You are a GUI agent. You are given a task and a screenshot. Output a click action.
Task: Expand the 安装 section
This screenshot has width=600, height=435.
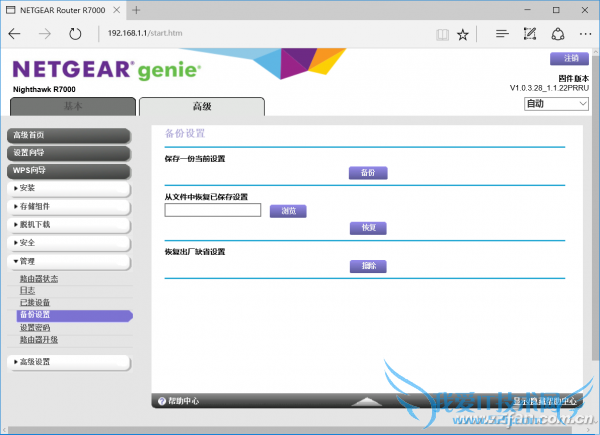point(69,188)
